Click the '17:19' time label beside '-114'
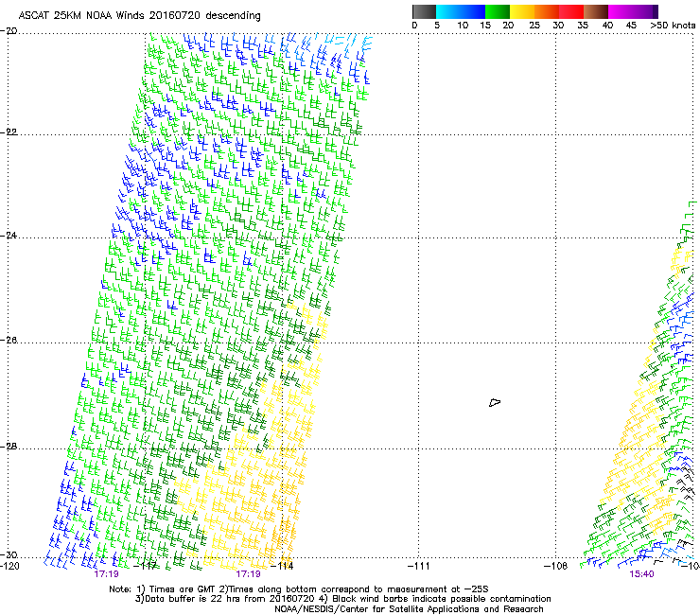700x615 pixels. (248, 574)
